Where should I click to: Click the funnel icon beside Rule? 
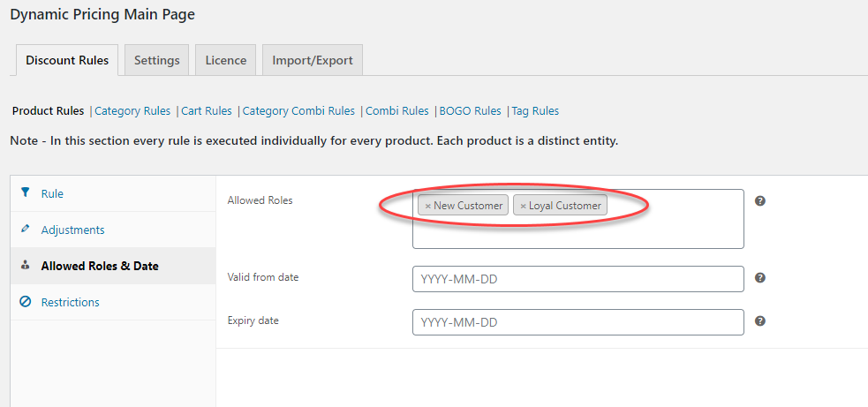pos(25,192)
